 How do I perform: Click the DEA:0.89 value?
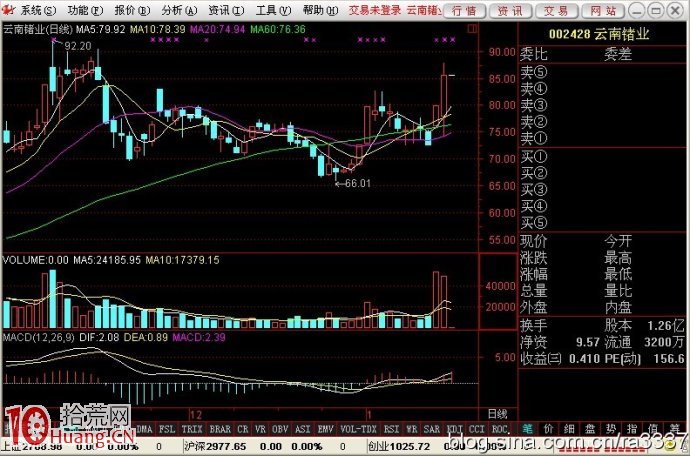[x=146, y=338]
